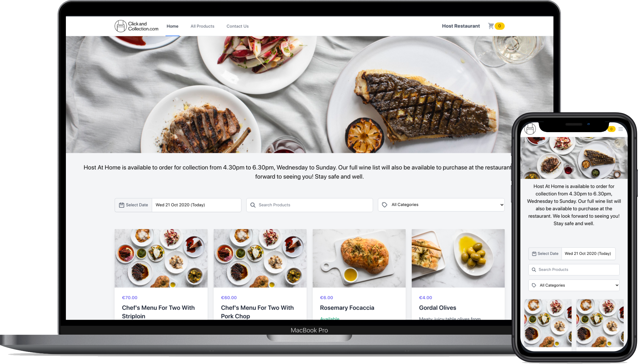The image size is (638, 364).
Task: Open the All Categories dropdown
Action: point(441,204)
